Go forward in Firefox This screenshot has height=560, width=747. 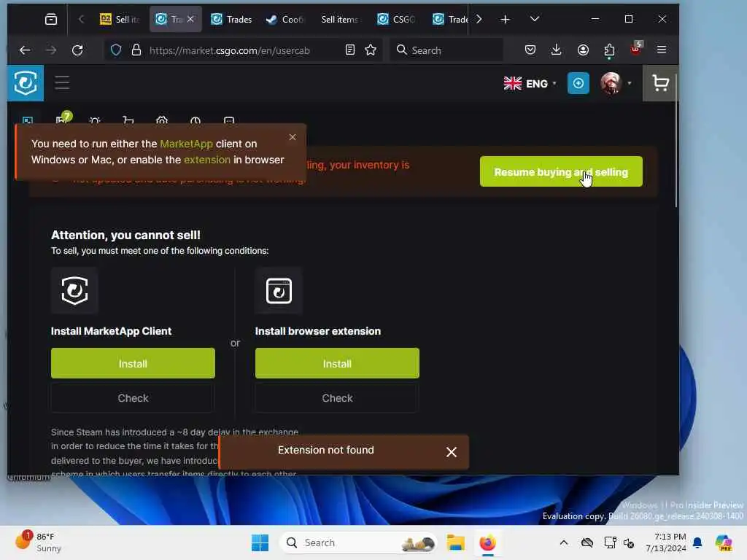coord(51,50)
